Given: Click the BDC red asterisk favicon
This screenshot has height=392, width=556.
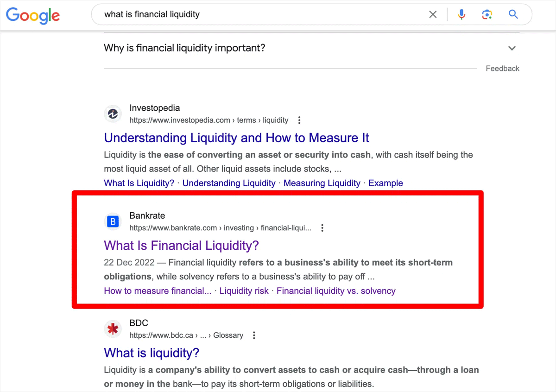Looking at the screenshot, I should (113, 329).
